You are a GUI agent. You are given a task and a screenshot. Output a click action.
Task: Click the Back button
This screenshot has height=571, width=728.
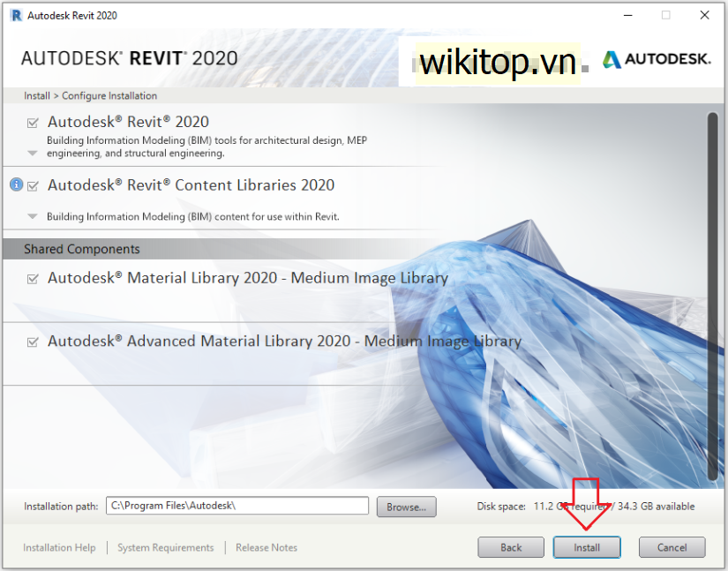tap(511, 547)
